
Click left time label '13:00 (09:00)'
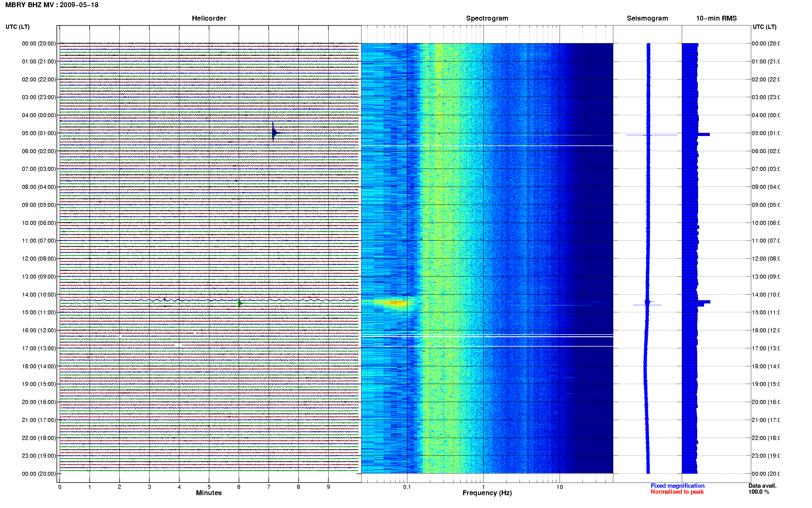[x=39, y=277]
